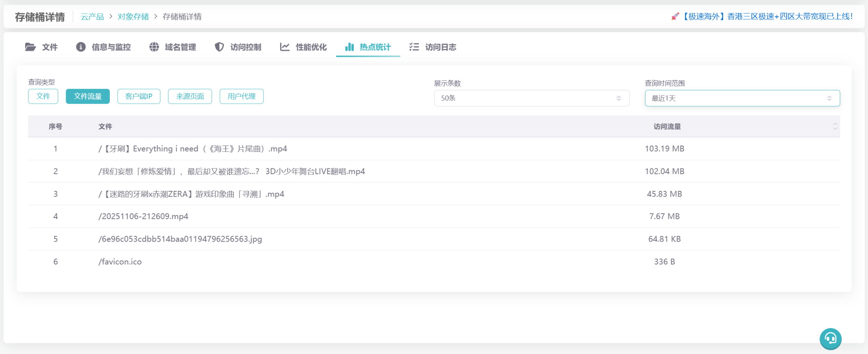The height and width of the screenshot is (354, 868).
Task: Click the bar chart icon for 热点统计
Action: tap(349, 47)
